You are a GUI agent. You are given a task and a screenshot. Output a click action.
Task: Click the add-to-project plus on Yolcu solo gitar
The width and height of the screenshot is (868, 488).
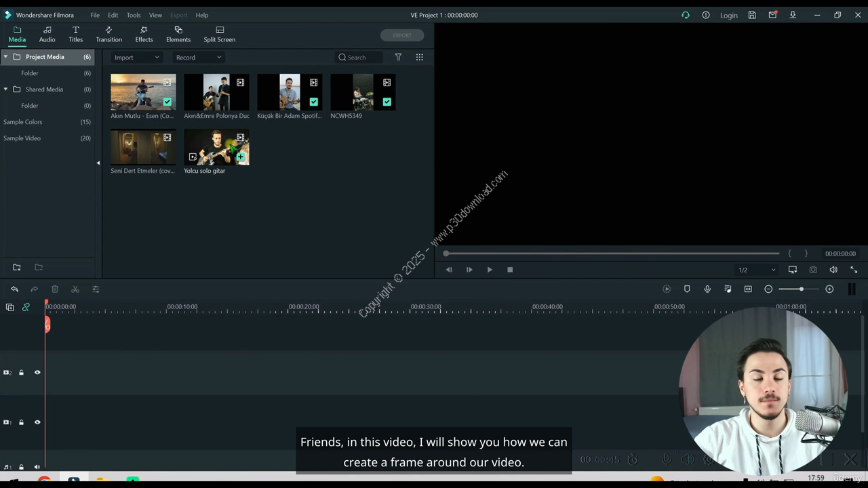(240, 157)
